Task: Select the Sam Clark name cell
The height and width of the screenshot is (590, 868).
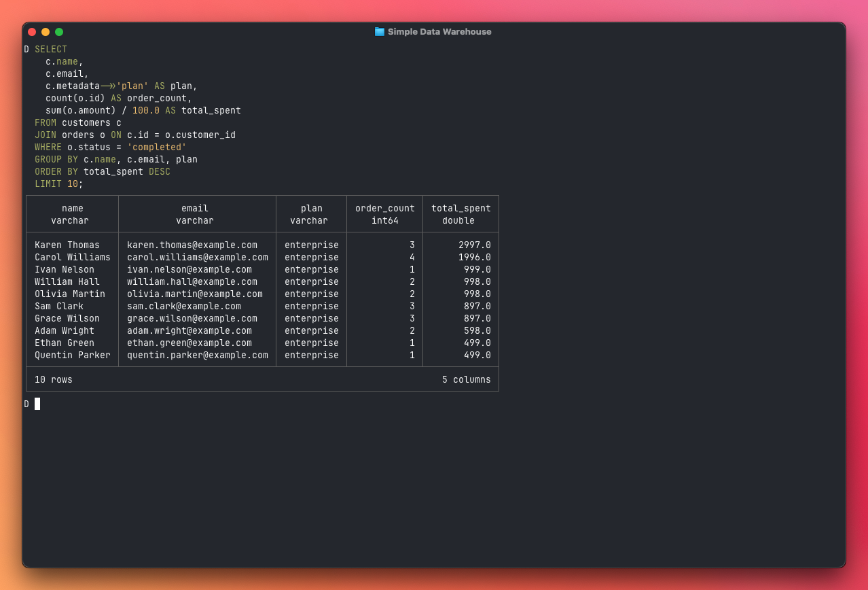Action: (x=59, y=307)
